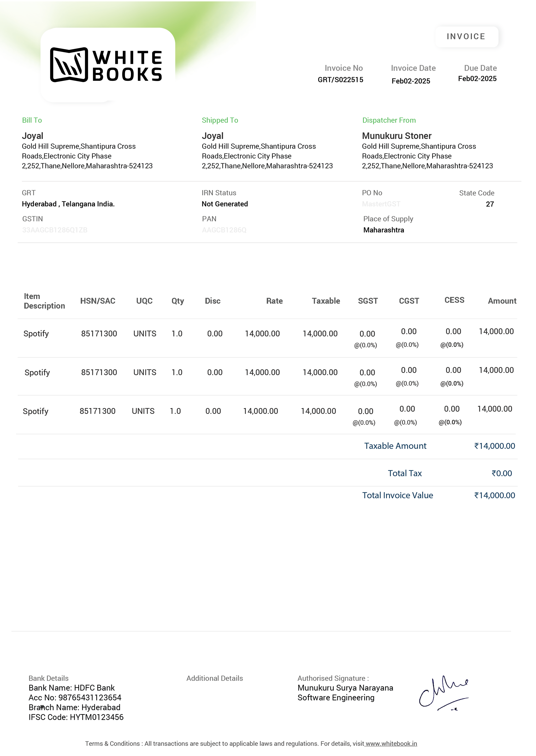Select the Maharashtra place of supply value
The width and height of the screenshot is (536, 756).
(x=384, y=230)
